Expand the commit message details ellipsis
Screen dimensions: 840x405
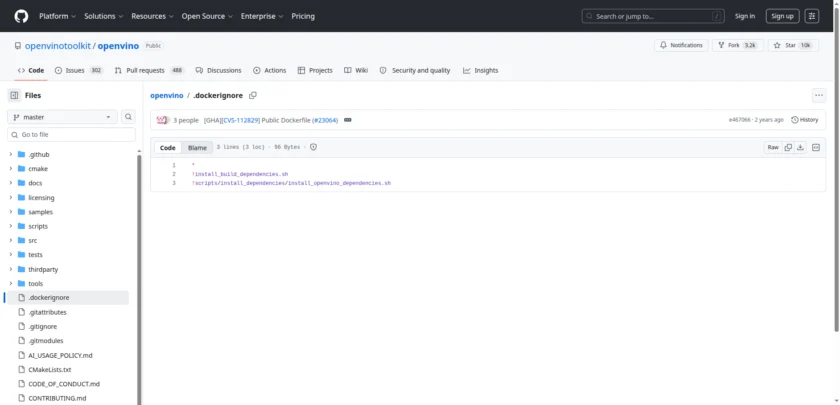click(x=348, y=120)
